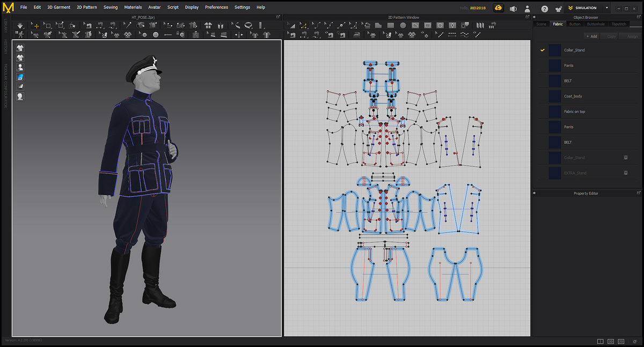Switch to single-pane layout in status bar
The image size is (644, 347).
(x=600, y=341)
